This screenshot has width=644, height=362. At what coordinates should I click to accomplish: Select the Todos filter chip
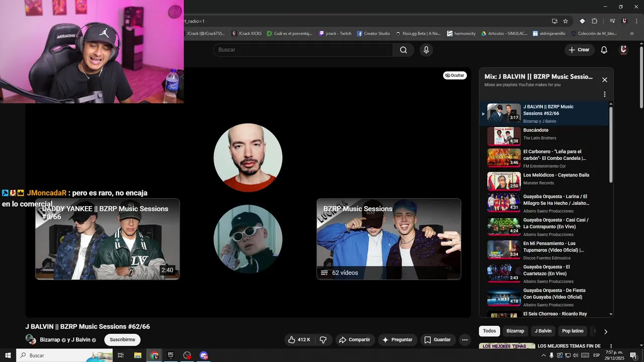point(490,331)
